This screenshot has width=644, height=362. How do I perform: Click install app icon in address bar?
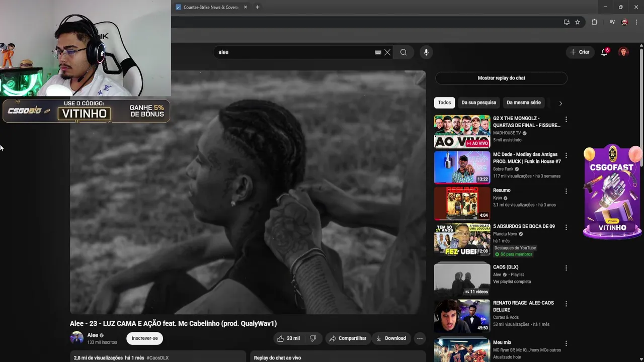click(567, 22)
